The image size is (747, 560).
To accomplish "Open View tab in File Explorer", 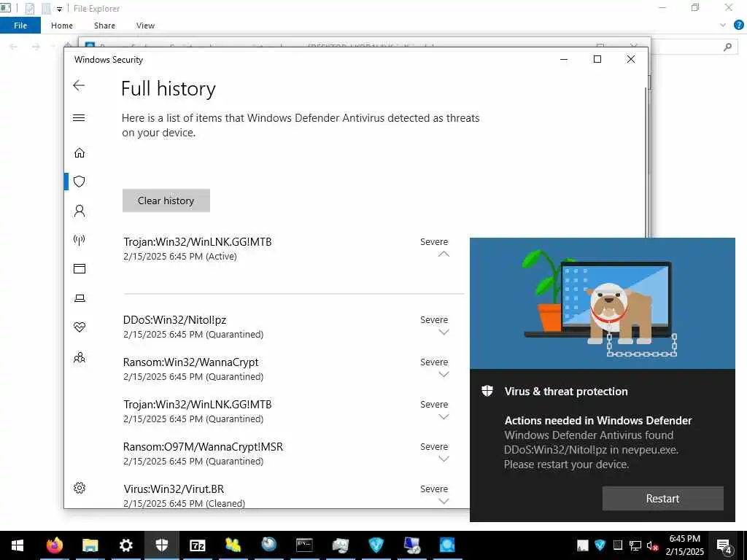I will pyautogui.click(x=145, y=26).
